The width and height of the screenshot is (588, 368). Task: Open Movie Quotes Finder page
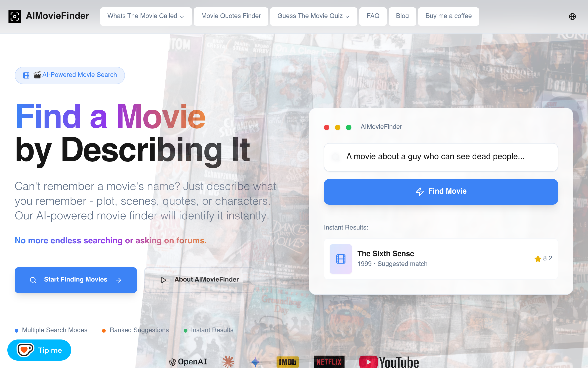(231, 16)
